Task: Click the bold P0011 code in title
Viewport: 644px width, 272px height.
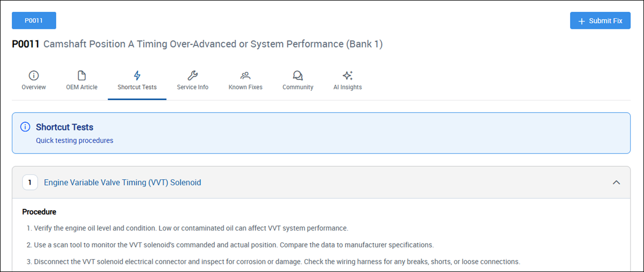Action: tap(26, 44)
